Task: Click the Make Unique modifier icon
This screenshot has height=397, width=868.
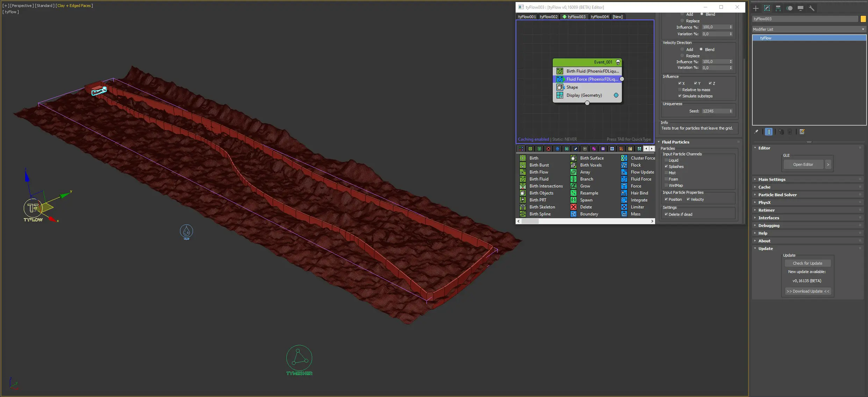Action: pyautogui.click(x=781, y=132)
